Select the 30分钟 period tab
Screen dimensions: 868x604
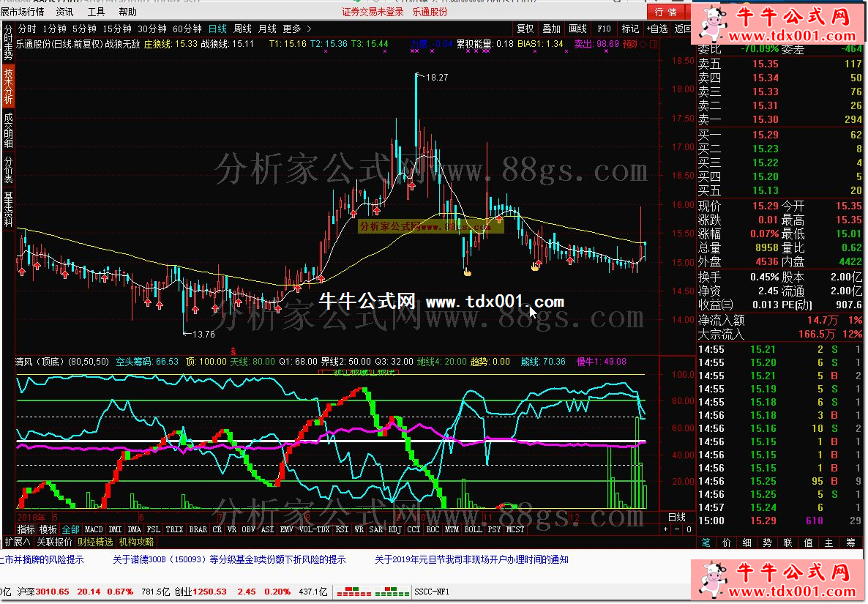(x=151, y=29)
